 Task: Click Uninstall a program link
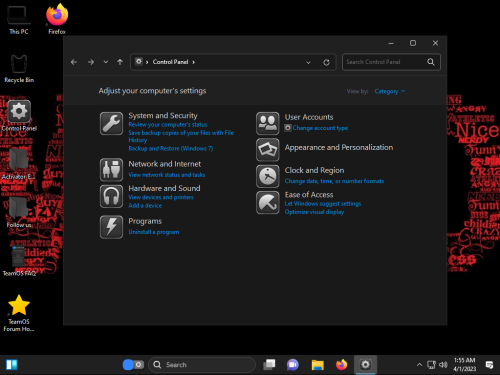[x=154, y=232]
